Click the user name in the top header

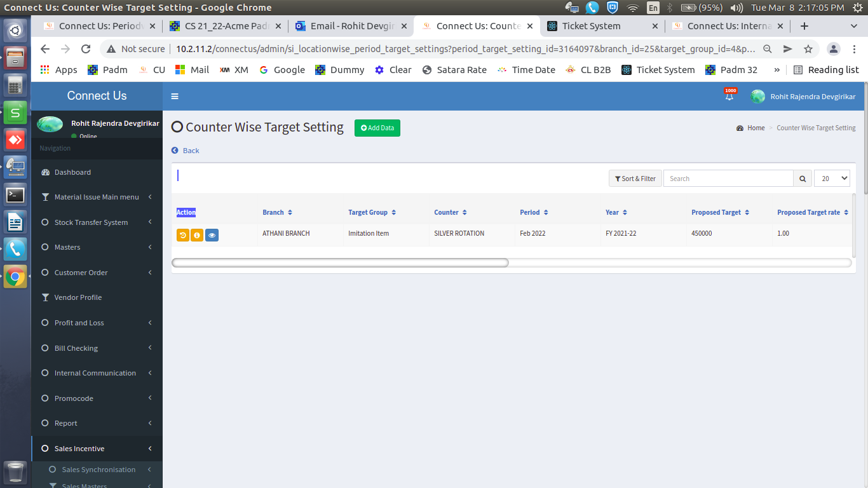pyautogui.click(x=813, y=97)
